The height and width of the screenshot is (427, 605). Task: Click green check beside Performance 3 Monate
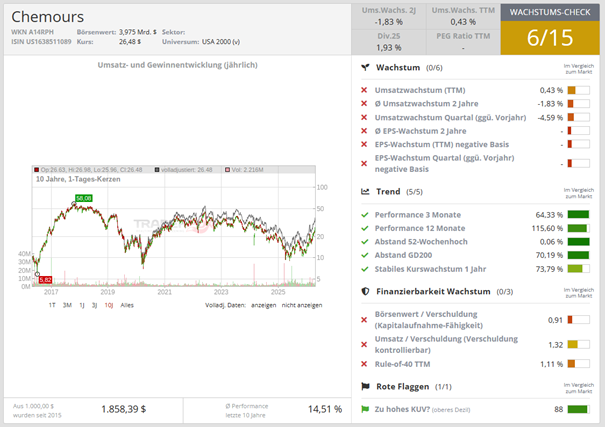365,215
